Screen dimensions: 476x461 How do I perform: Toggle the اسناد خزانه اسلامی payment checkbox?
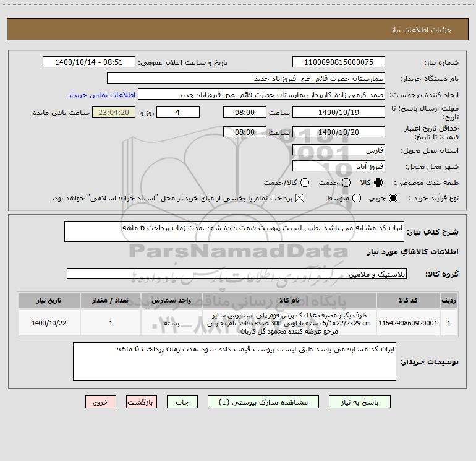click(300, 198)
